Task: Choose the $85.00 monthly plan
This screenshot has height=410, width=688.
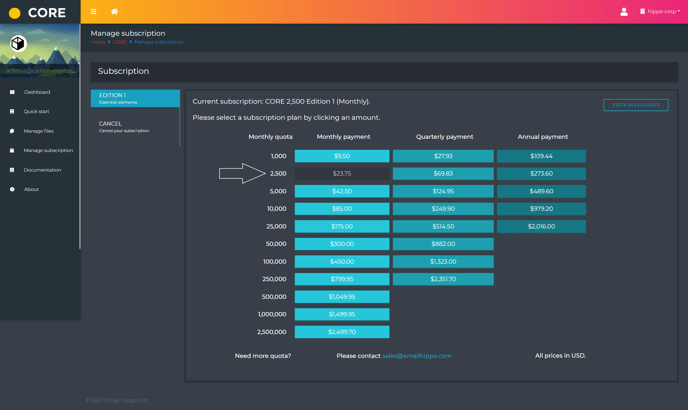Action: point(342,209)
